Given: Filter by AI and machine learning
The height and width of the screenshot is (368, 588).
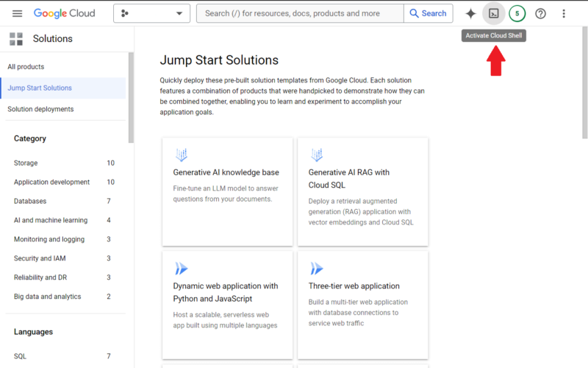Looking at the screenshot, I should 64,220.
